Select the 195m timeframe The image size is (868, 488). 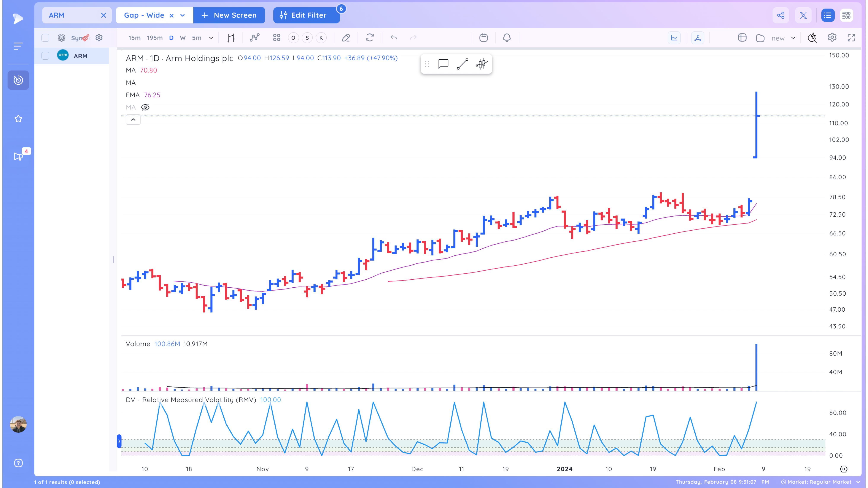coord(154,38)
